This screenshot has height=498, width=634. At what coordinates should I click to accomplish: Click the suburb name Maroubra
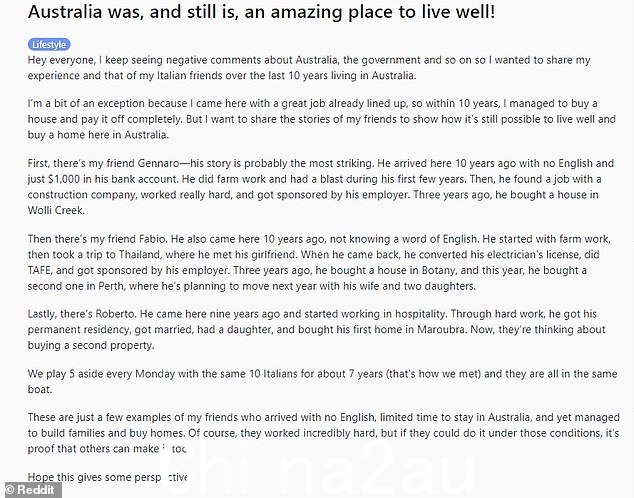[x=441, y=330]
